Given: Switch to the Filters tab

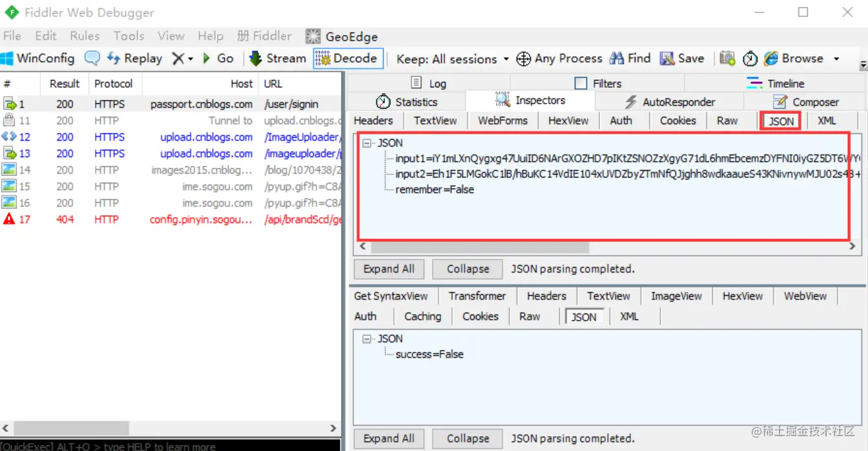Looking at the screenshot, I should 597,83.
